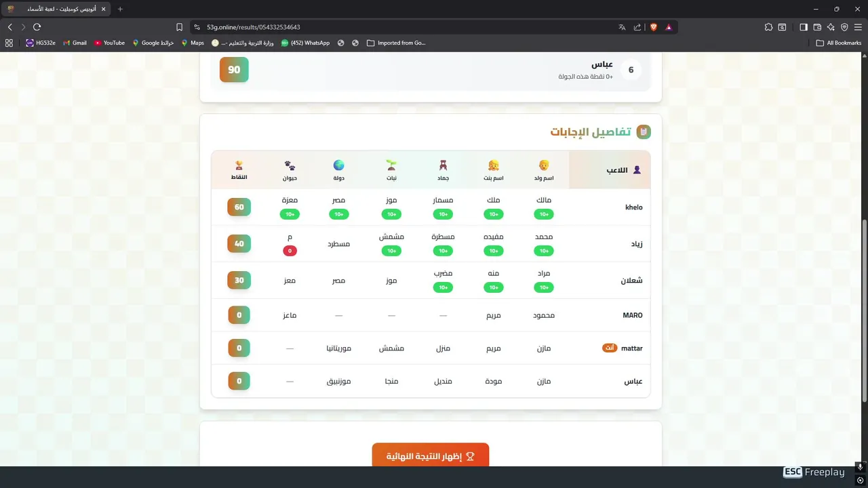This screenshot has height=488, width=868.
Task: Click the نبات plant column header icon
Action: tap(391, 165)
